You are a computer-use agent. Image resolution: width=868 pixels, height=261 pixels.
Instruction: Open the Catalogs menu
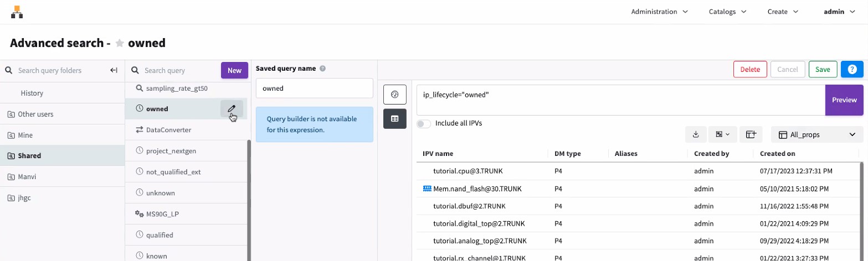726,11
